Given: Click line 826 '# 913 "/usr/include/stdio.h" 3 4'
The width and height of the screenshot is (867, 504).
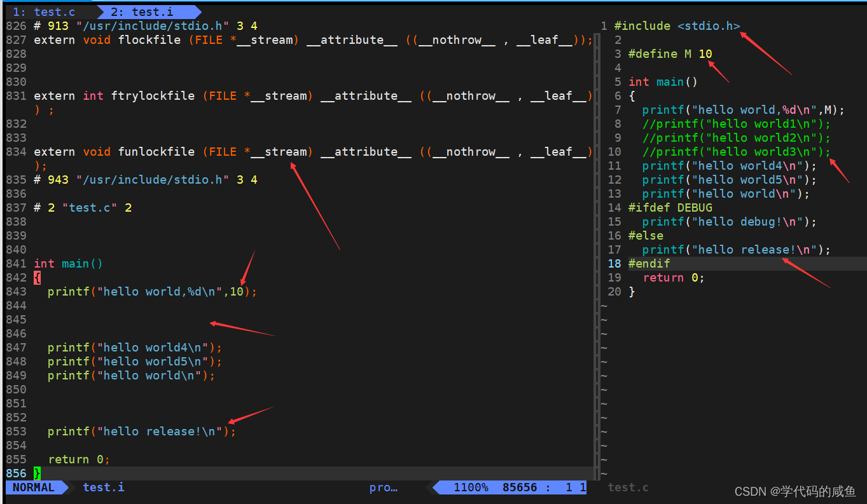Looking at the screenshot, I should click(x=146, y=26).
